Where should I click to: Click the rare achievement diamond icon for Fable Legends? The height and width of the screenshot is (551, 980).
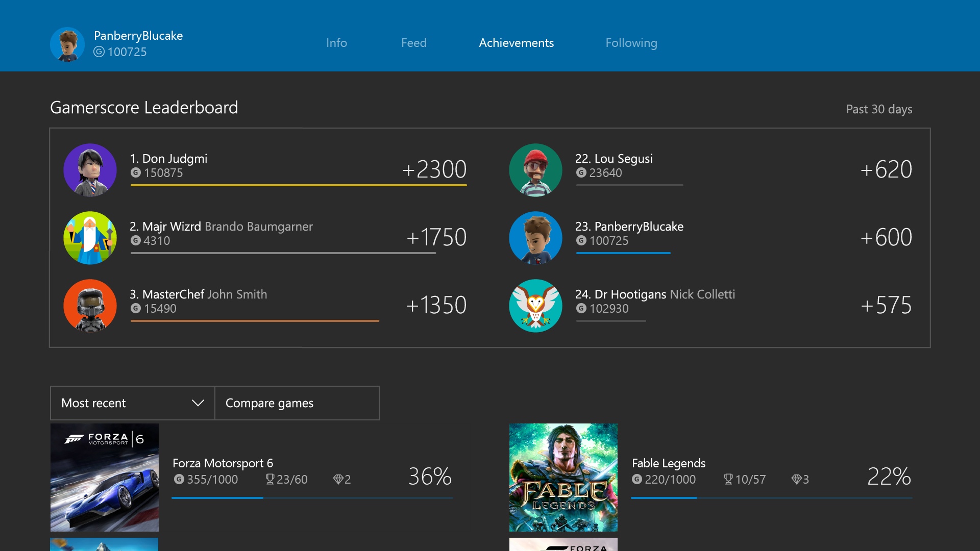point(798,479)
